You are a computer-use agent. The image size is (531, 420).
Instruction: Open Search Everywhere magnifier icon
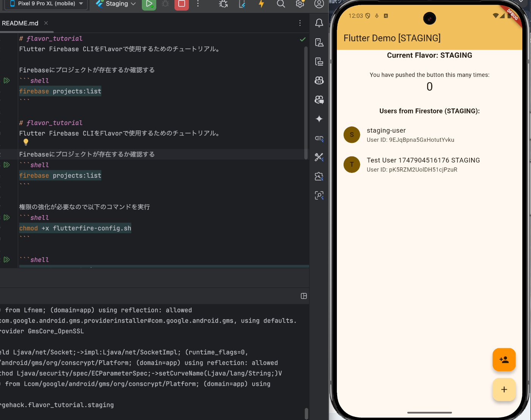pyautogui.click(x=281, y=4)
